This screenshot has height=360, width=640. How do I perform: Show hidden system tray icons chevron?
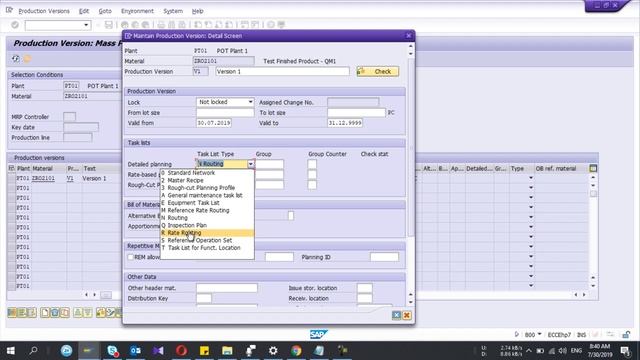tap(529, 351)
